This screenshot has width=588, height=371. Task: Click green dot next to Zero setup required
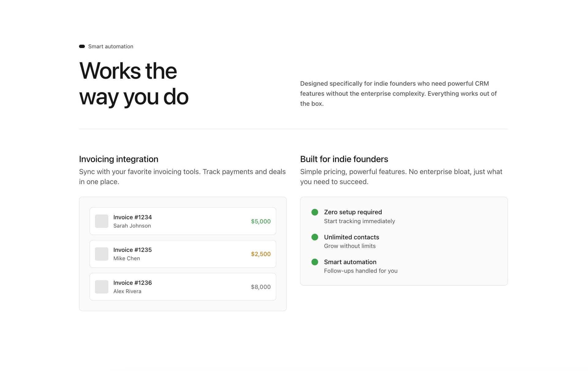click(x=315, y=212)
